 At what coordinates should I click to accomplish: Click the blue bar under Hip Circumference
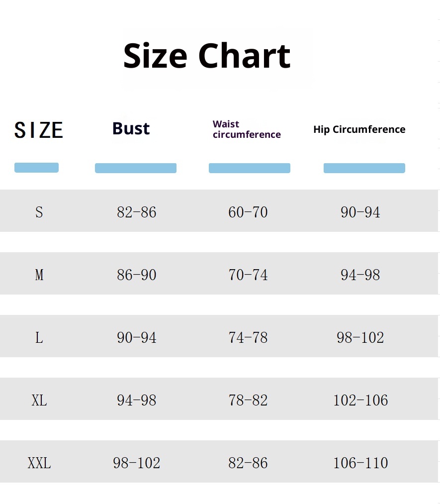[x=364, y=168]
